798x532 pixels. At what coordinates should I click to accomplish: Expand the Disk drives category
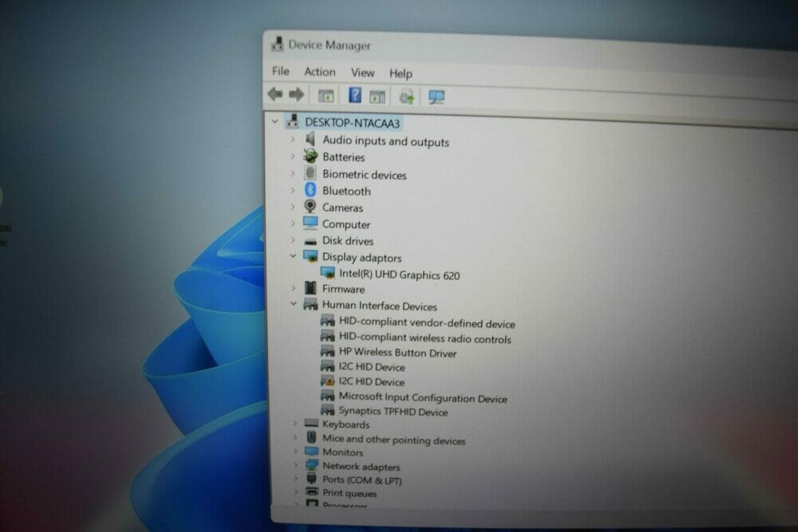tap(293, 239)
